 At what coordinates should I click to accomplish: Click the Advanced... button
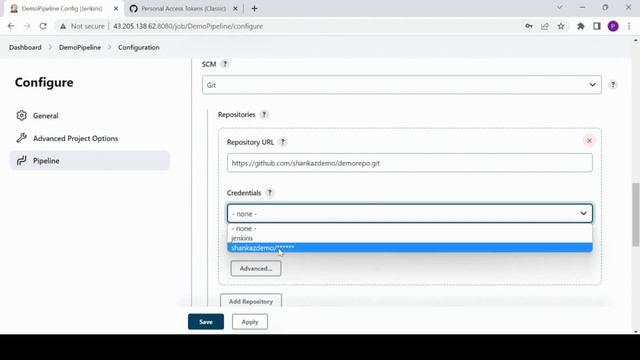coord(256,269)
